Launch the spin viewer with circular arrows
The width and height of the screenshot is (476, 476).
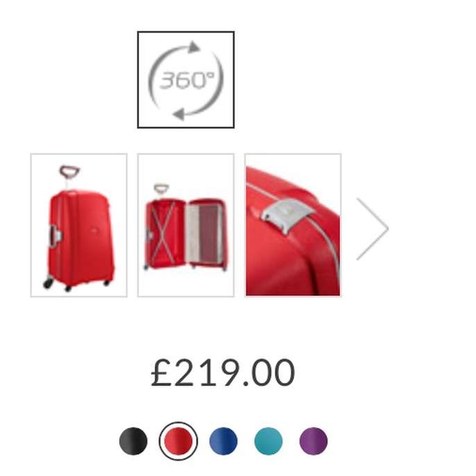pyautogui.click(x=186, y=80)
